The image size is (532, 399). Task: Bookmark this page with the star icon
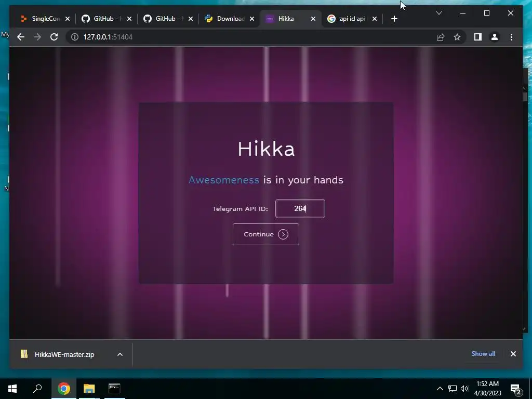coord(457,37)
